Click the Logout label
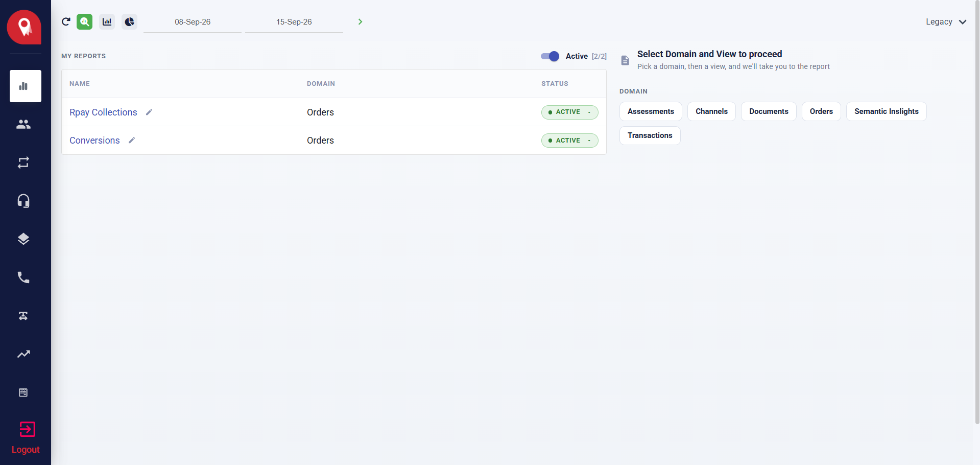This screenshot has width=980, height=465. [26, 450]
